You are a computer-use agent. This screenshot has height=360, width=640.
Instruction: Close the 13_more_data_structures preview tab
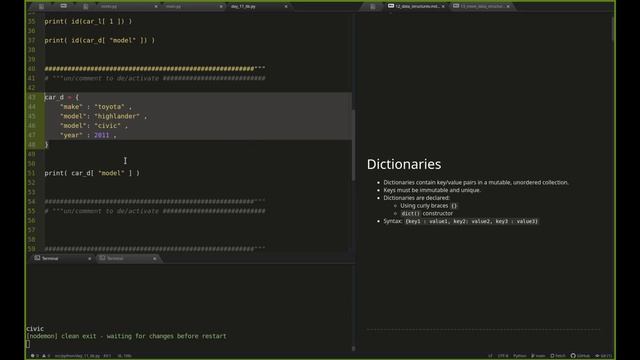508,7
